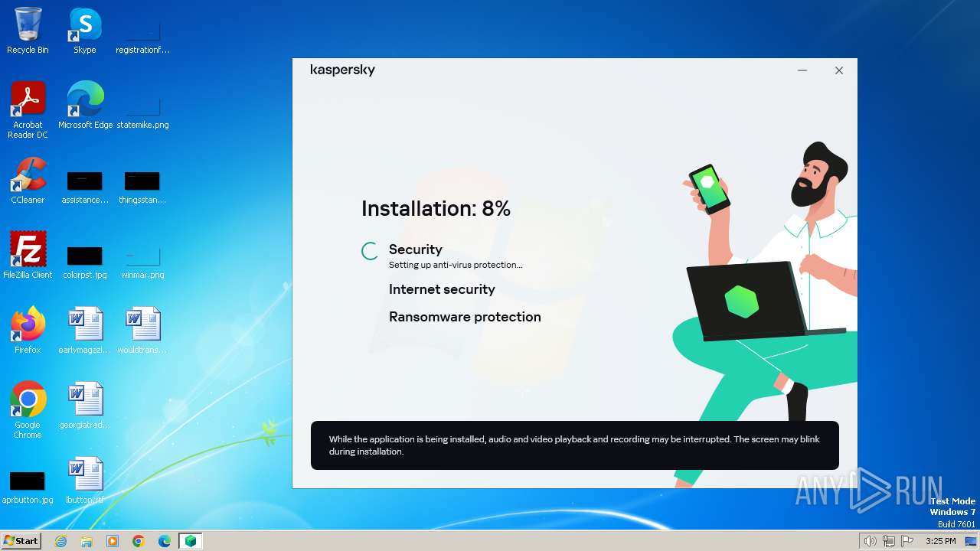Screen dimensions: 980x551
Task: Click the playback interruption notice banner
Action: pyautogui.click(x=575, y=445)
